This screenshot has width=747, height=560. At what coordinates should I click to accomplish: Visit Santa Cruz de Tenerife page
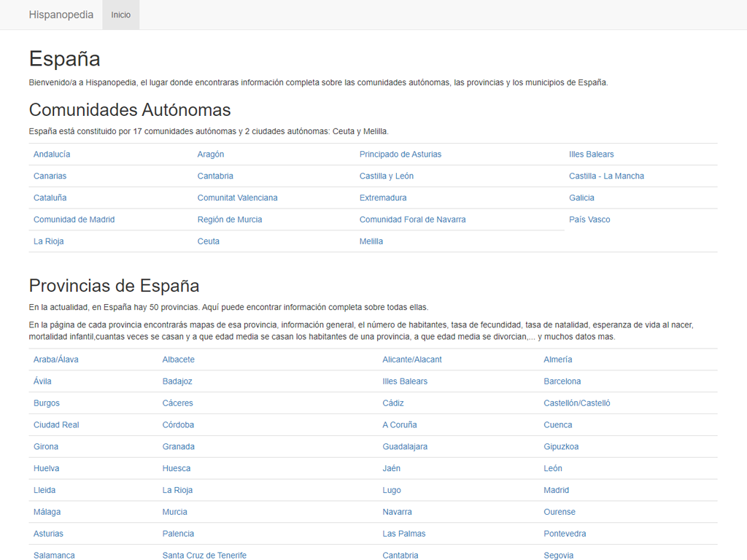pyautogui.click(x=204, y=556)
